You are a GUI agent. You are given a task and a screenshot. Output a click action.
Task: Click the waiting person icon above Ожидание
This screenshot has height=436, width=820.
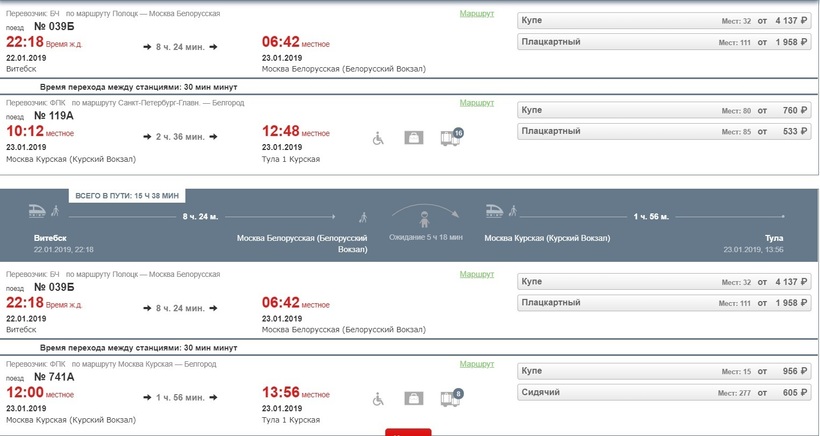(x=424, y=220)
